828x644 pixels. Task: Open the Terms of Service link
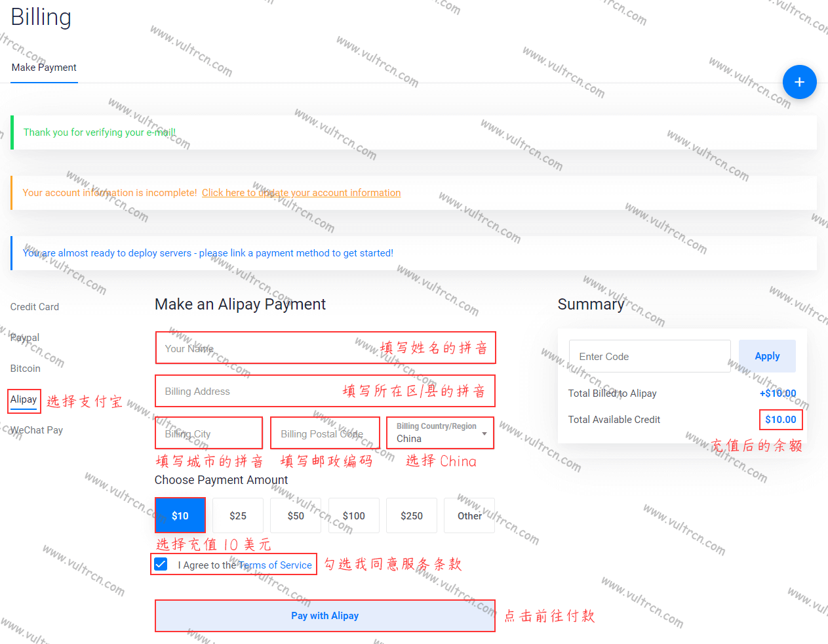275,565
